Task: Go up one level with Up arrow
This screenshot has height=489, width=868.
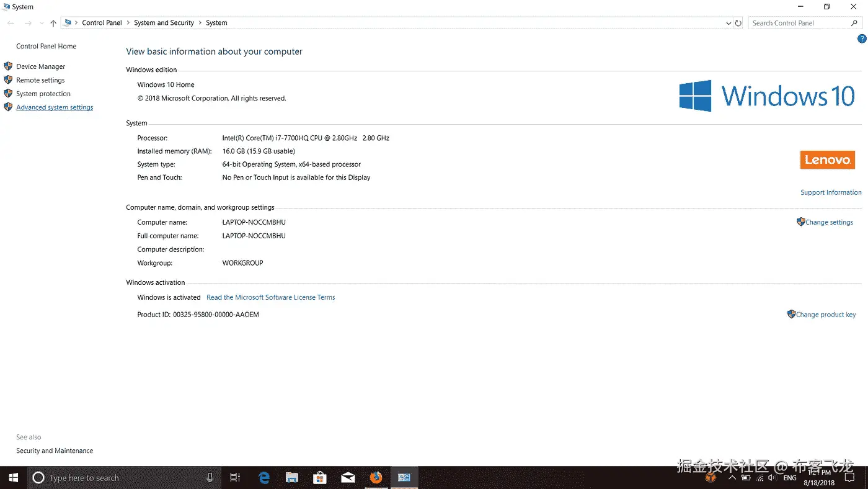Action: [53, 23]
